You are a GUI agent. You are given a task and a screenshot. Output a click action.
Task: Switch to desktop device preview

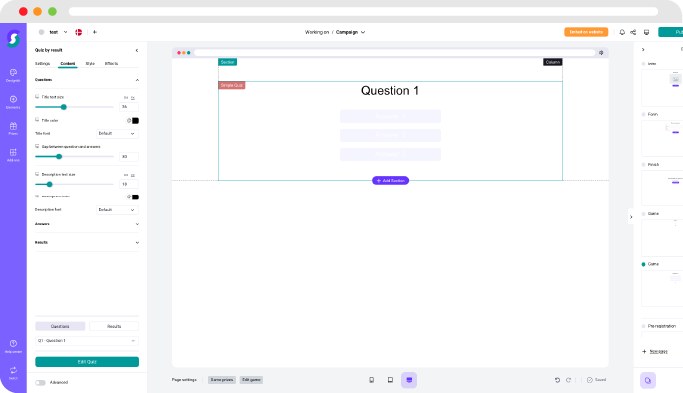[409, 380]
